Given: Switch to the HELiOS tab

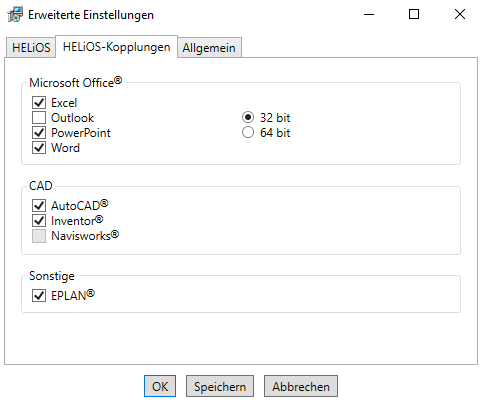Looking at the screenshot, I should [31, 48].
